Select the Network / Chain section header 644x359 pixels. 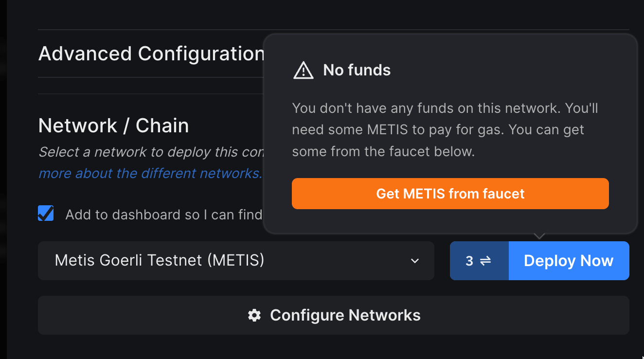(x=113, y=126)
